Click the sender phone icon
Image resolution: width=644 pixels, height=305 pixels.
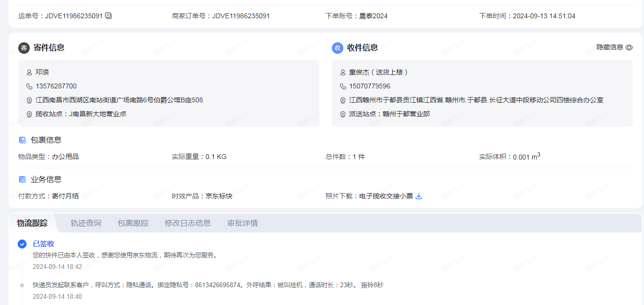click(x=29, y=86)
